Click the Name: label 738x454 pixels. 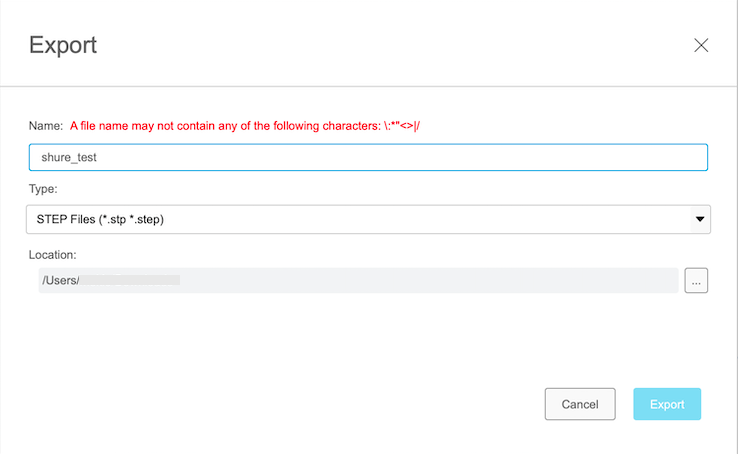46,126
